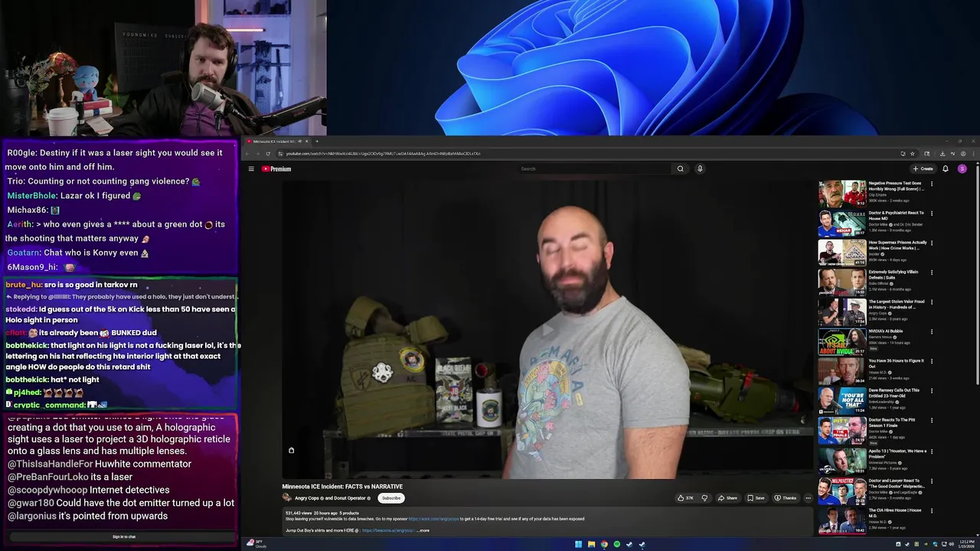The image size is (980, 551).
Task: Reload the page in the browser
Action: point(268,154)
